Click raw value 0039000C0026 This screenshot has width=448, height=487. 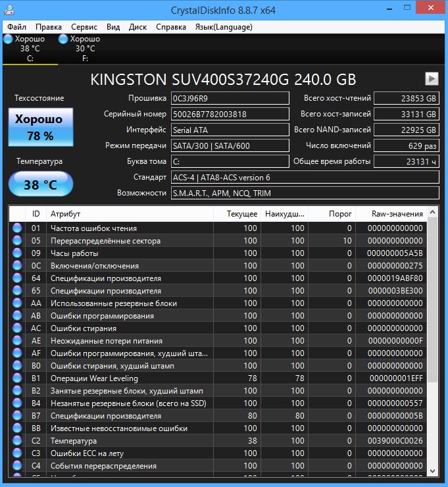(x=395, y=441)
